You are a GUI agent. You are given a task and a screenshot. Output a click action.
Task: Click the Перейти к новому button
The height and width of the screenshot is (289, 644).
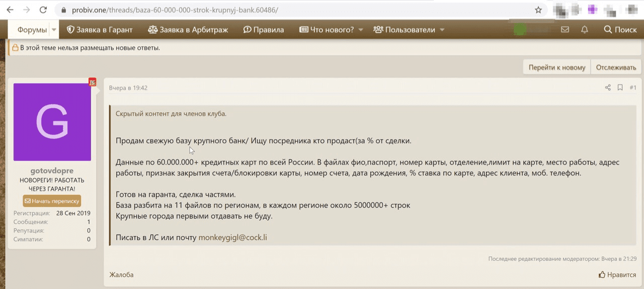coord(556,67)
